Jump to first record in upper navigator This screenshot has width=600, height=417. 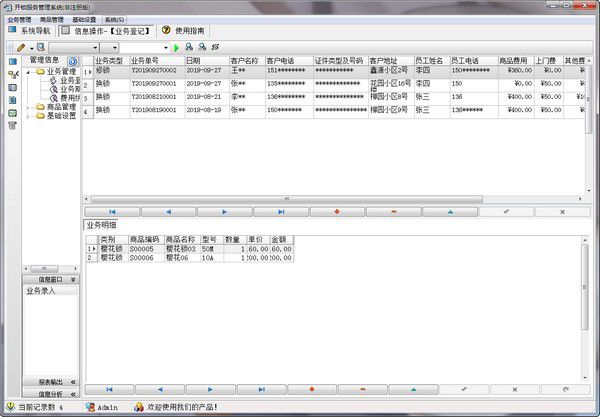click(112, 212)
